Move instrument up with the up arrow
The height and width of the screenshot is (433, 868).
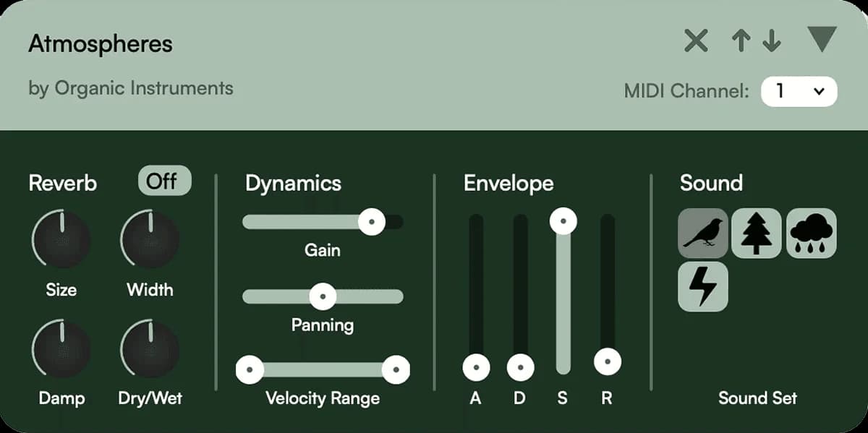click(741, 41)
